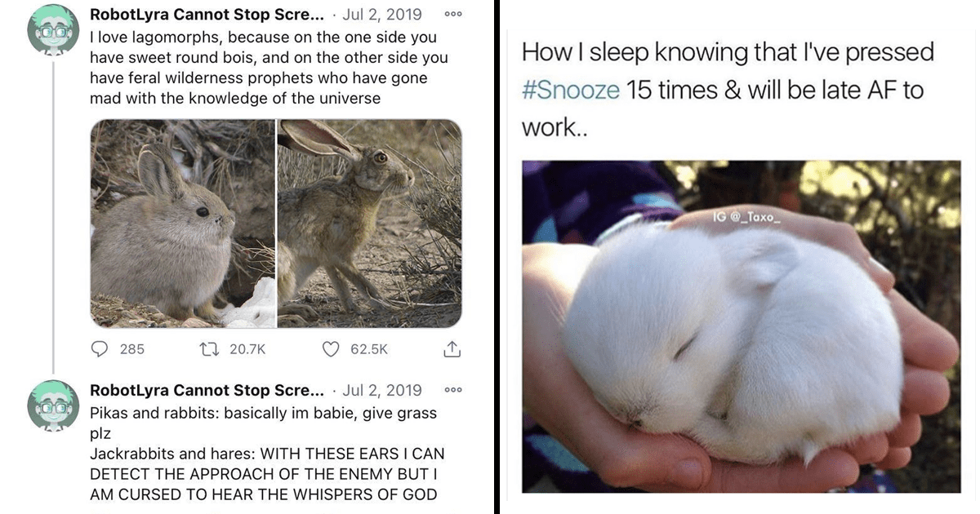
Task: Open more options on the first RobotLyra tweet
Action: click(452, 15)
